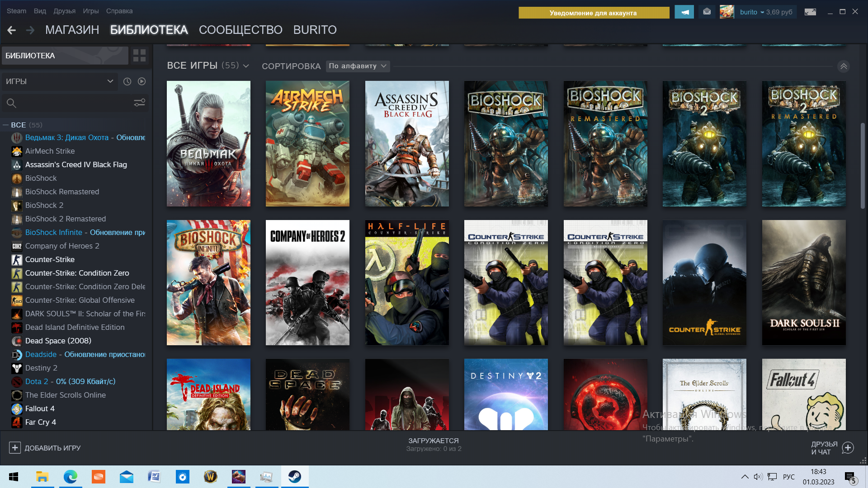Go back with the left arrow icon
Image resolution: width=868 pixels, height=488 pixels.
point(12,30)
